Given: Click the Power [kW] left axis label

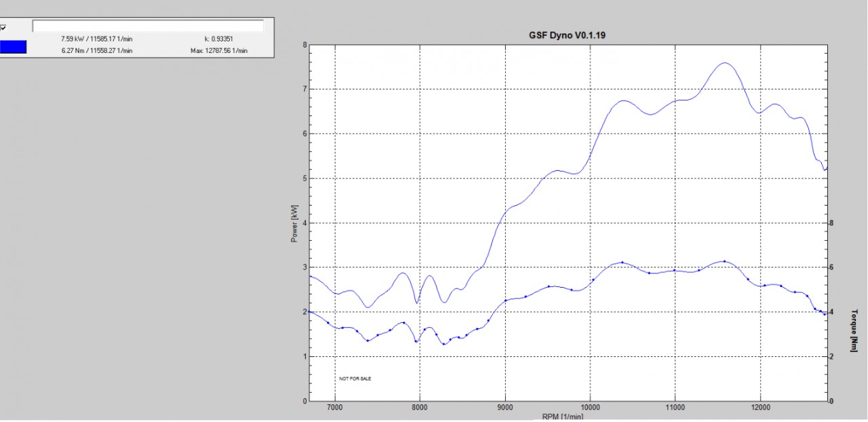Looking at the screenshot, I should click(295, 223).
